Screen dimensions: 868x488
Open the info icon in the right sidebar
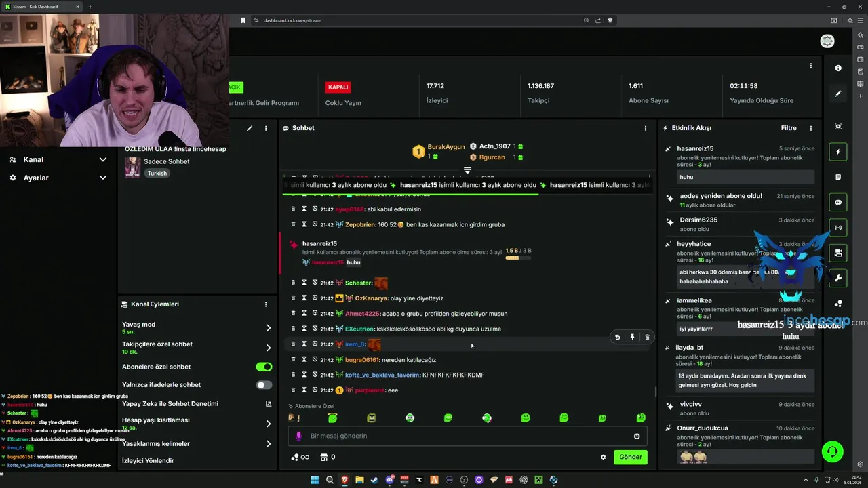(x=838, y=68)
